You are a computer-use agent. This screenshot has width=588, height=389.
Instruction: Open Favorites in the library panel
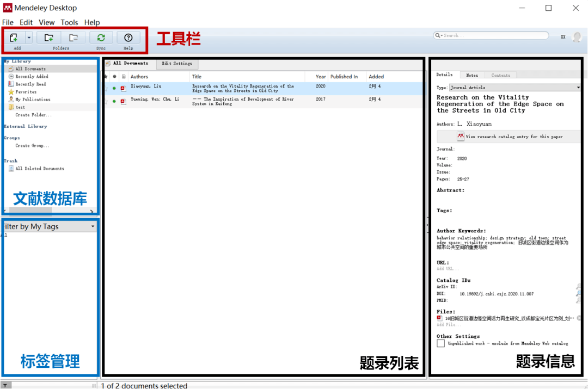26,92
